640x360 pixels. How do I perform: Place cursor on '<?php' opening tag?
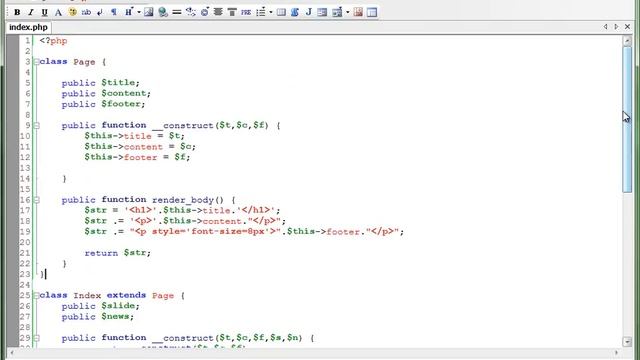[53, 41]
